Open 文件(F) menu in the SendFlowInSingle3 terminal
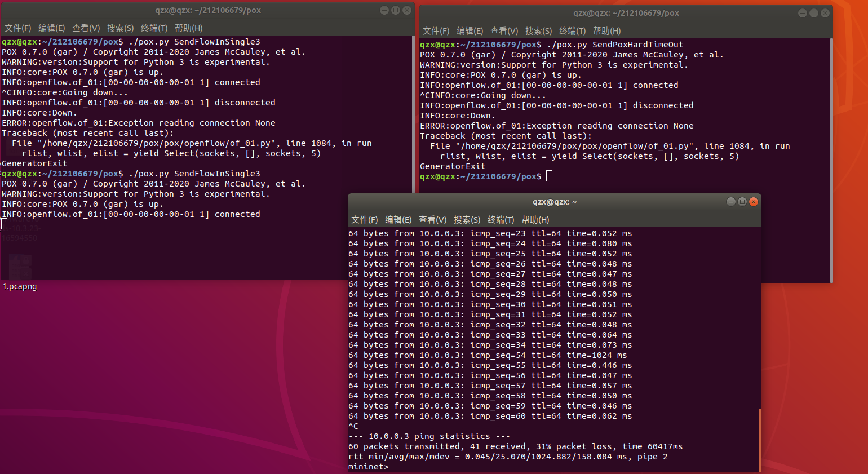The width and height of the screenshot is (868, 474). pos(18,28)
